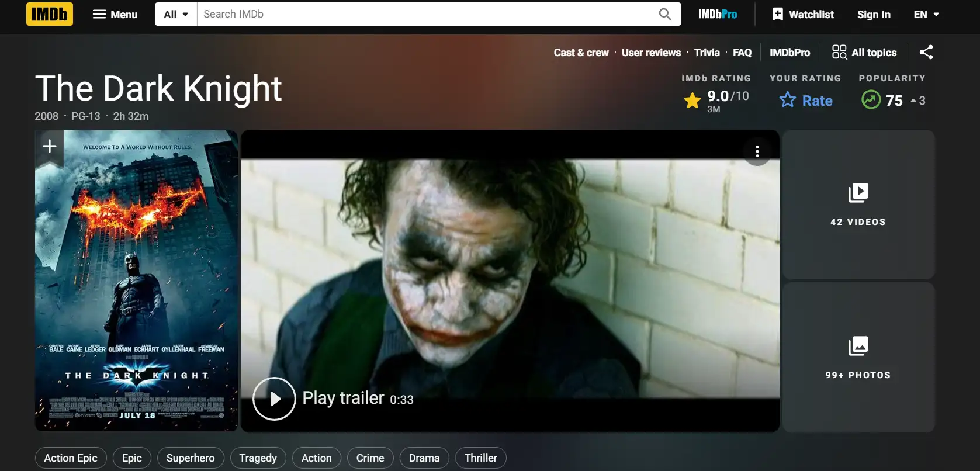Image resolution: width=980 pixels, height=471 pixels.
Task: Open All topics
Action: pyautogui.click(x=864, y=53)
